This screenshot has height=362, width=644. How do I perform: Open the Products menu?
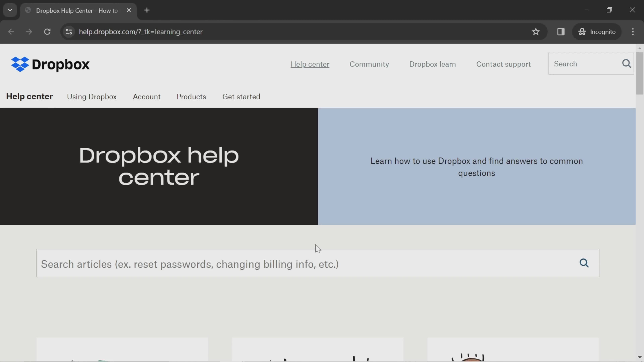coord(191,97)
